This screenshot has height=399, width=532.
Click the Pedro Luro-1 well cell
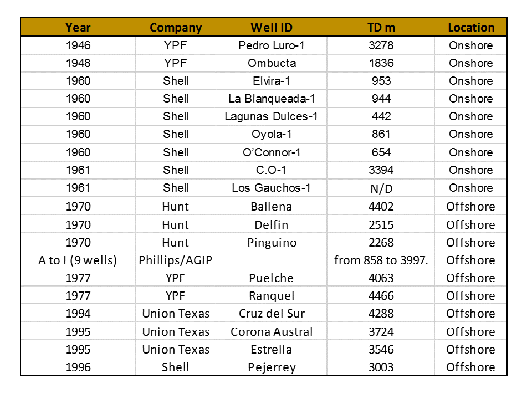[x=272, y=45]
